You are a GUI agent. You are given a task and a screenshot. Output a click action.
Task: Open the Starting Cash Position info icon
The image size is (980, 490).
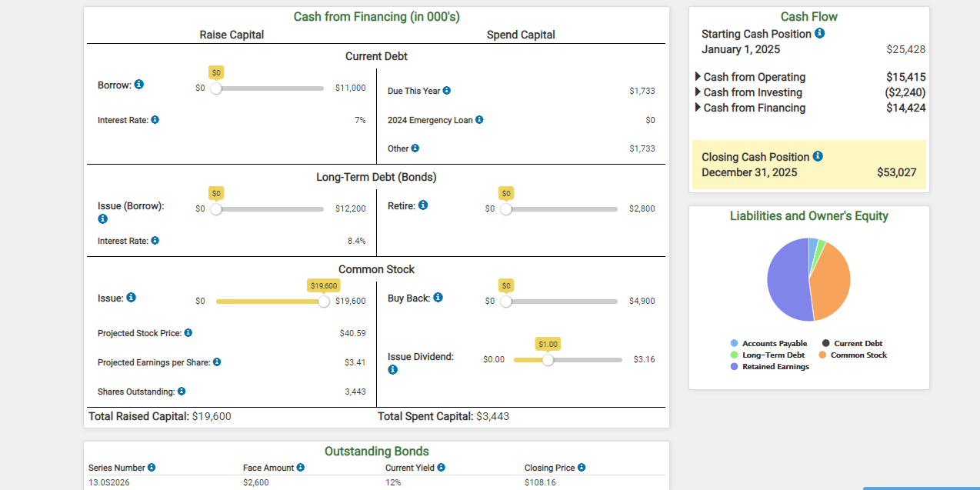pos(820,34)
